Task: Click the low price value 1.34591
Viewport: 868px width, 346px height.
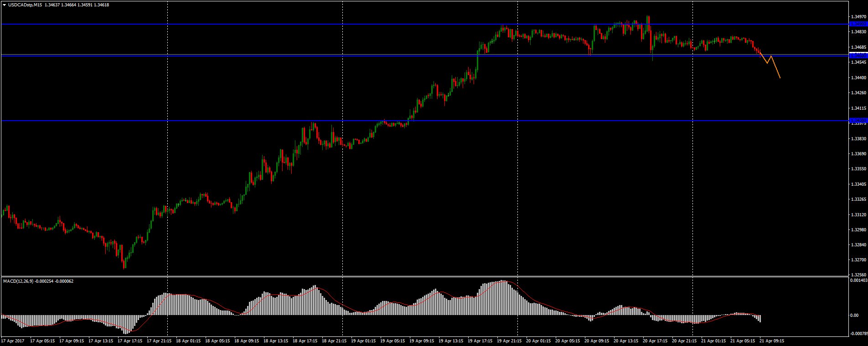Action: pyautogui.click(x=86, y=5)
